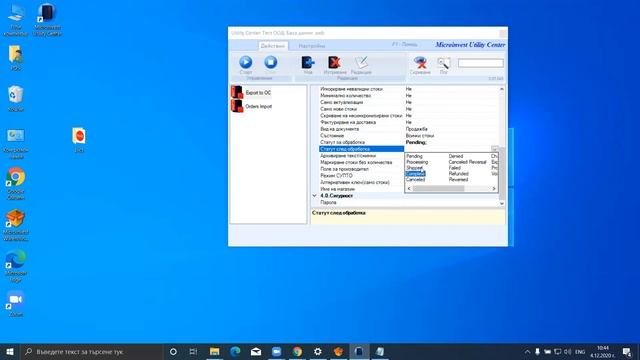Choose Failed in the status dropdown list
Image resolution: width=640 pixels, height=360 pixels.
tap(455, 168)
